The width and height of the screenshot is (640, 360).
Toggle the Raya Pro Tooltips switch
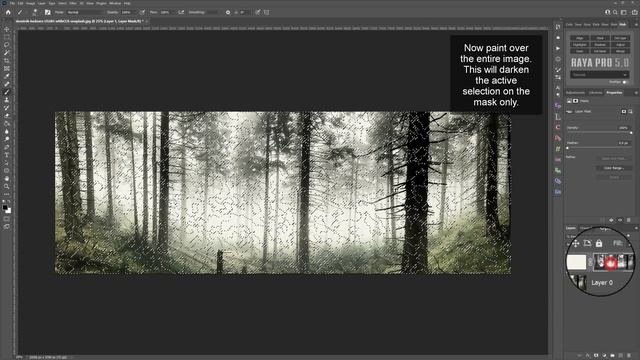click(625, 82)
